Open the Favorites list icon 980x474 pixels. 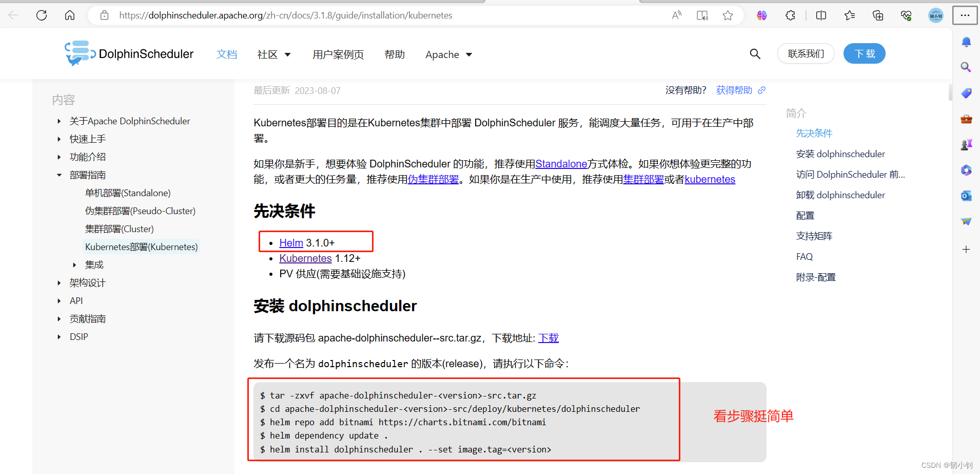pos(850,15)
